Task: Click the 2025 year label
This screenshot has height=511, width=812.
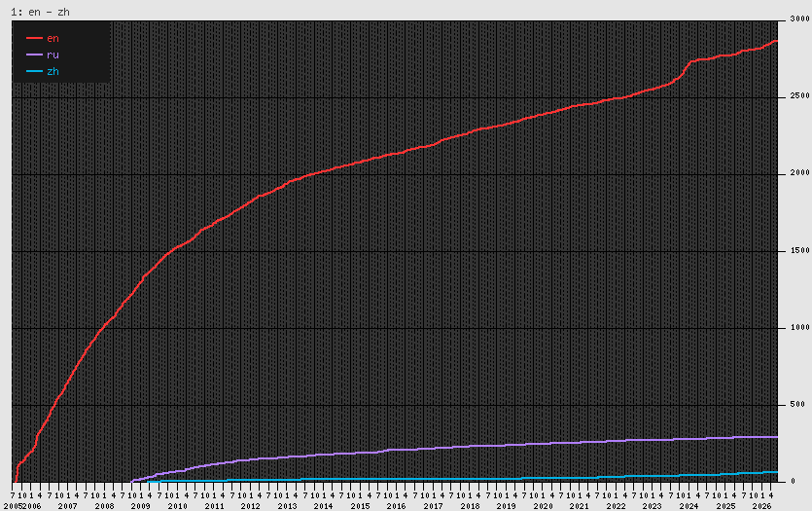Action: pyautogui.click(x=725, y=506)
